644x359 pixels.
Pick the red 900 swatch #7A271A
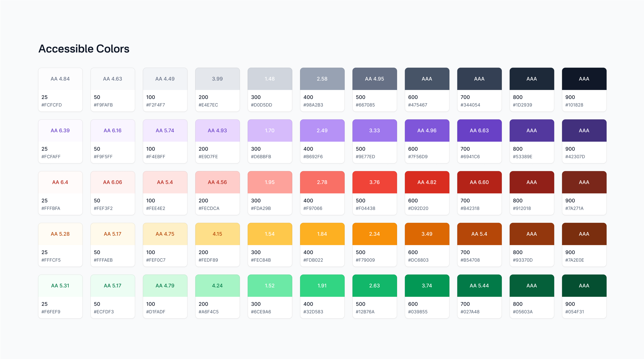(584, 183)
